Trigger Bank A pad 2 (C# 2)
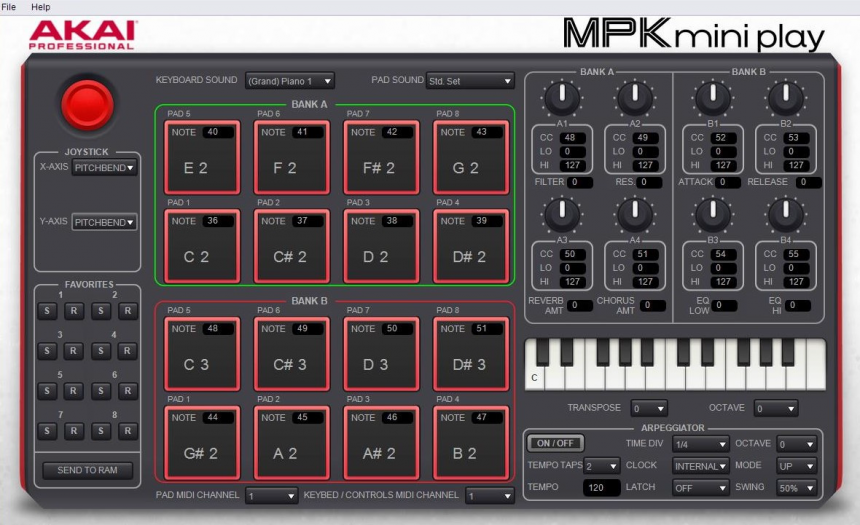This screenshot has height=525, width=860. [x=292, y=246]
